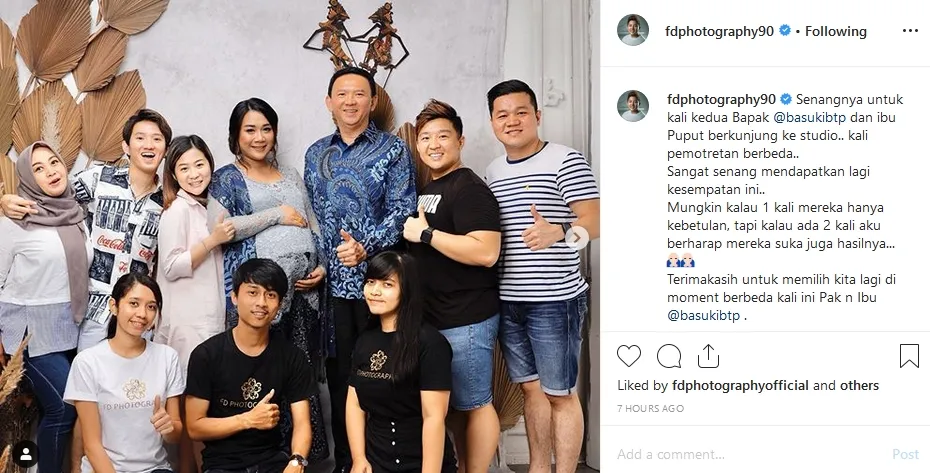Show tagged people icon on the photo
Screen dimensions: 930x473
(26, 454)
